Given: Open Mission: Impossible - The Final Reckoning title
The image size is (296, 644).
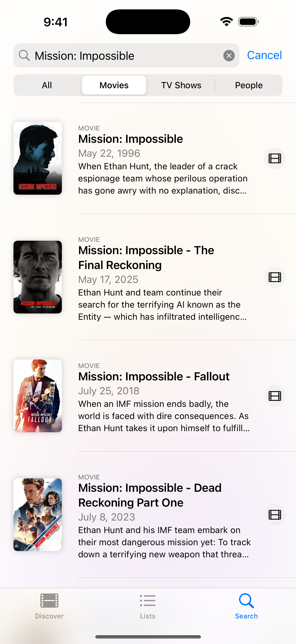Looking at the screenshot, I should (146, 258).
